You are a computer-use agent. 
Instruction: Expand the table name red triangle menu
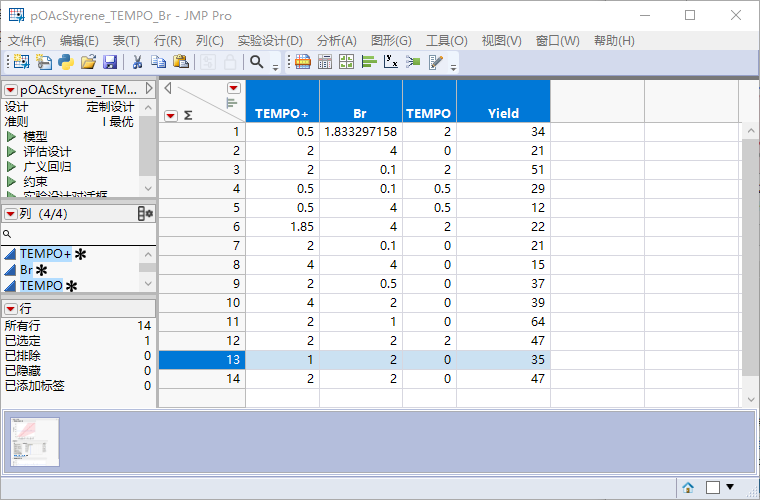(x=11, y=90)
